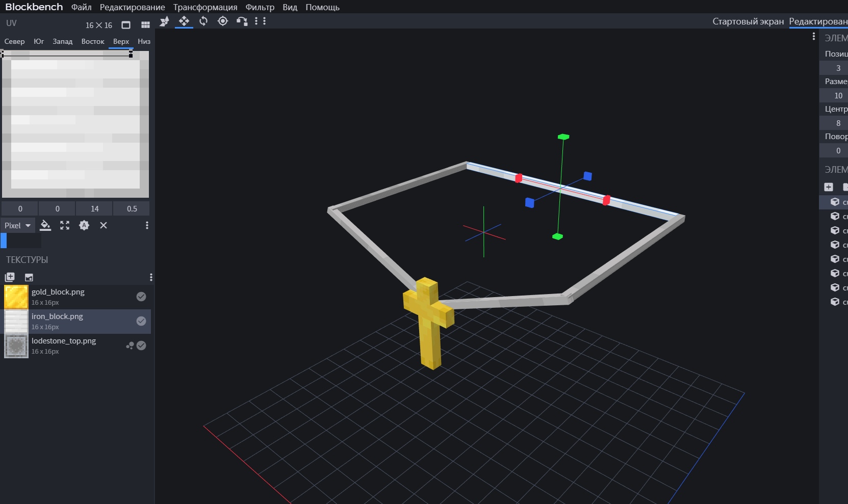
Task: Open the Pixel snap dropdown
Action: pos(18,225)
